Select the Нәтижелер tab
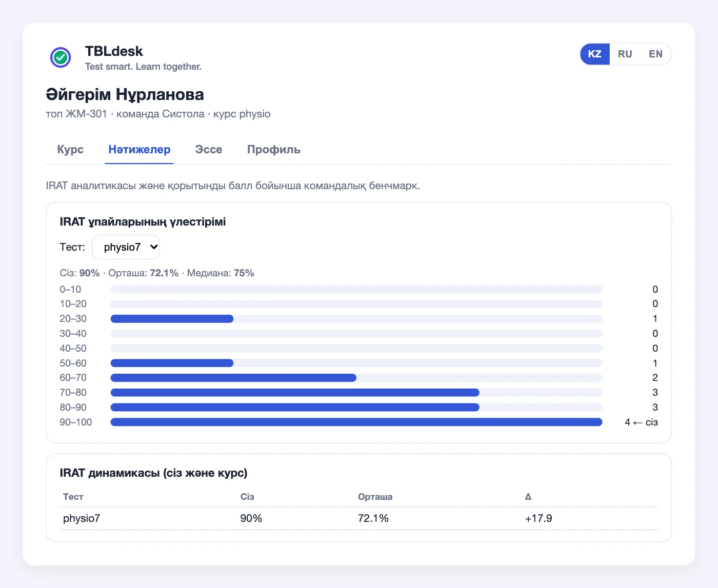 pyautogui.click(x=139, y=150)
